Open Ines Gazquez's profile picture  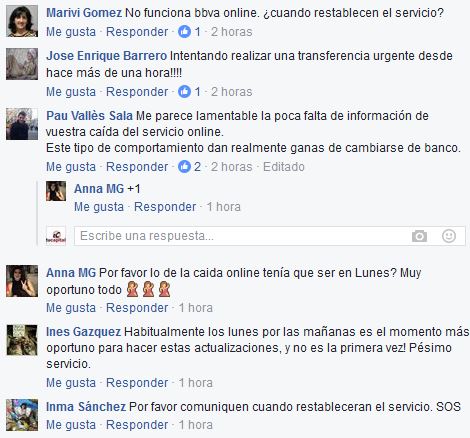(x=22, y=340)
